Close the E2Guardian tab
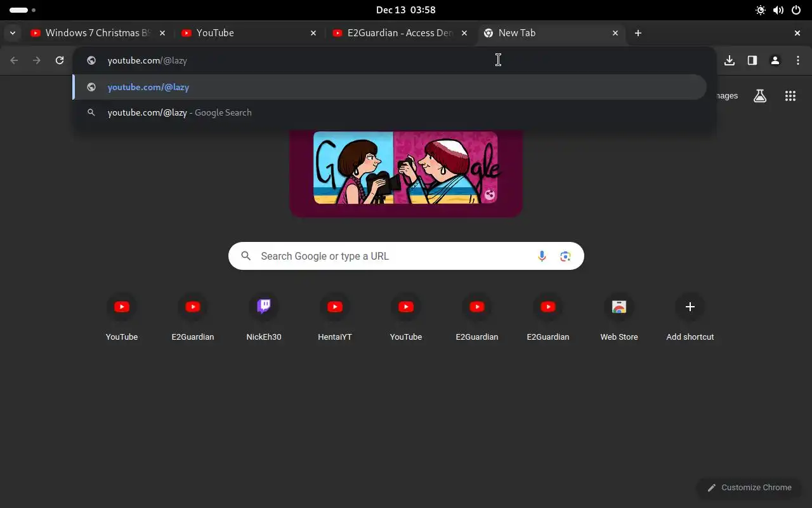Screen dimensions: 812x508 pos(464,33)
